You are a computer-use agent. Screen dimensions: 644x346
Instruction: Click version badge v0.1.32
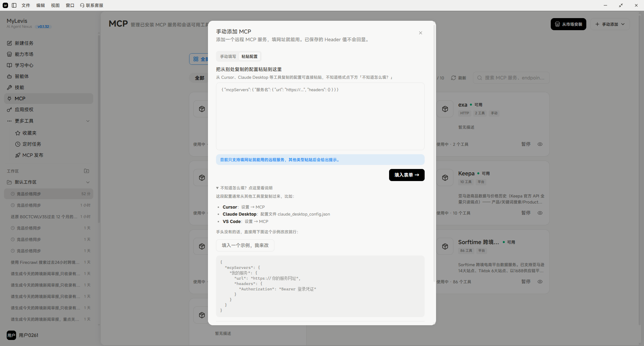(x=43, y=27)
